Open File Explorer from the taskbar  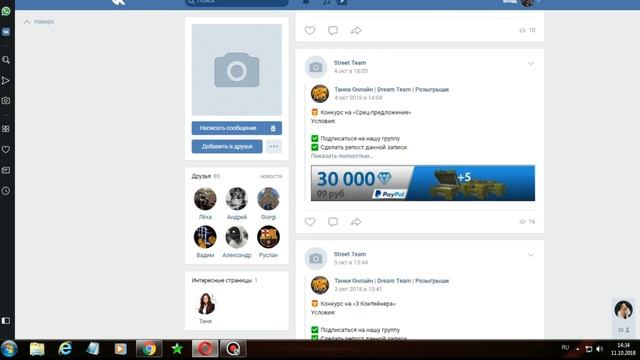pos(37,349)
